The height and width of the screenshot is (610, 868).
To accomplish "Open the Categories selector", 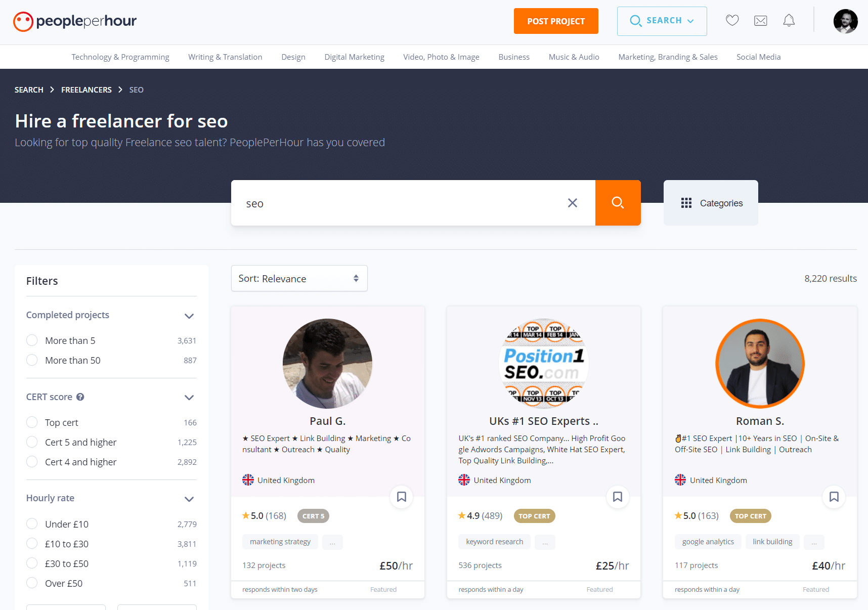I will coord(711,203).
